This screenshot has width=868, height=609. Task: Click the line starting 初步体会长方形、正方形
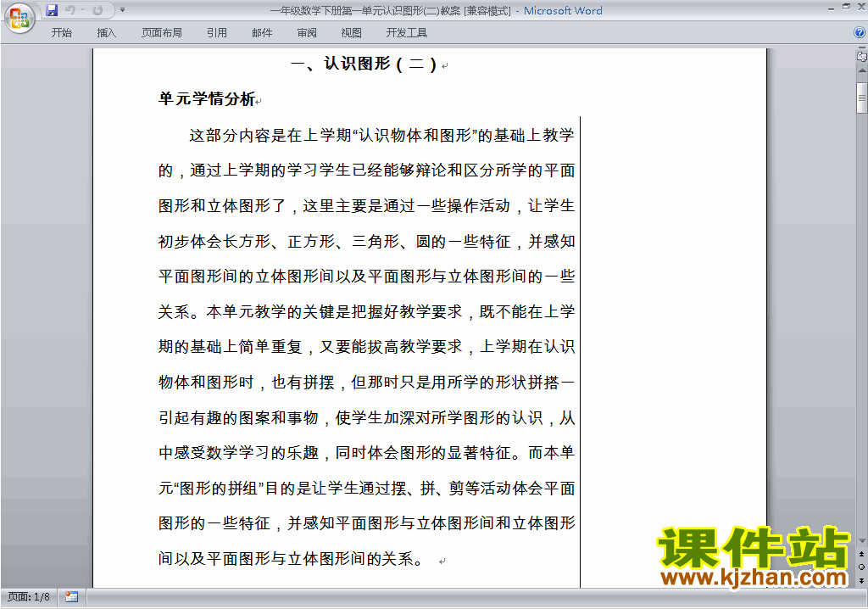(x=366, y=241)
